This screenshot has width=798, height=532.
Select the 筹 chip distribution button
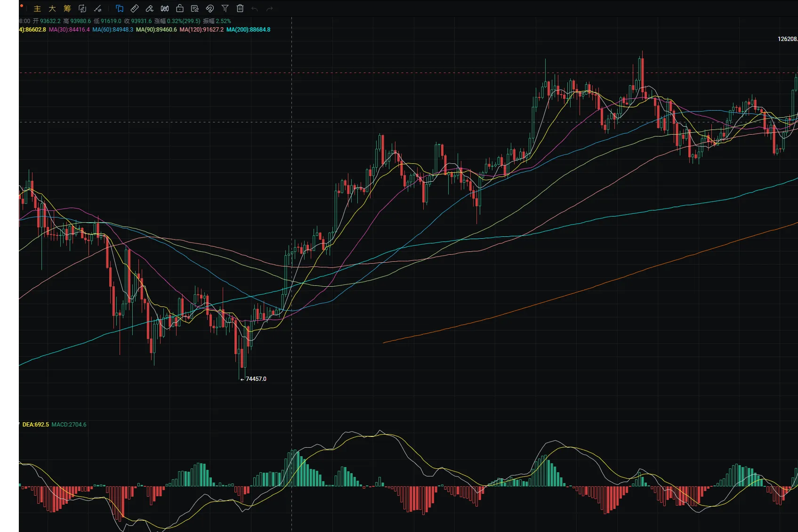pos(67,8)
